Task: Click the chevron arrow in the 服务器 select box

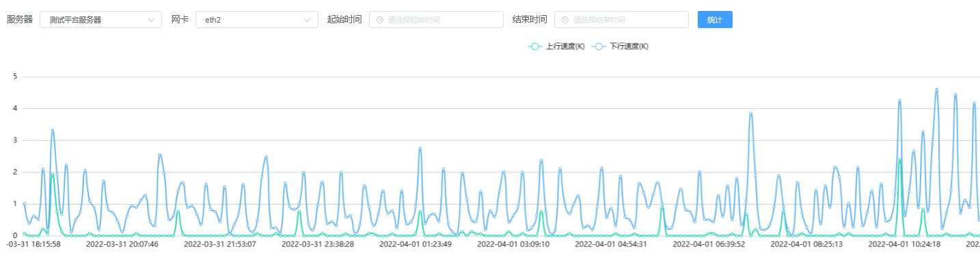Action: pyautogui.click(x=151, y=20)
